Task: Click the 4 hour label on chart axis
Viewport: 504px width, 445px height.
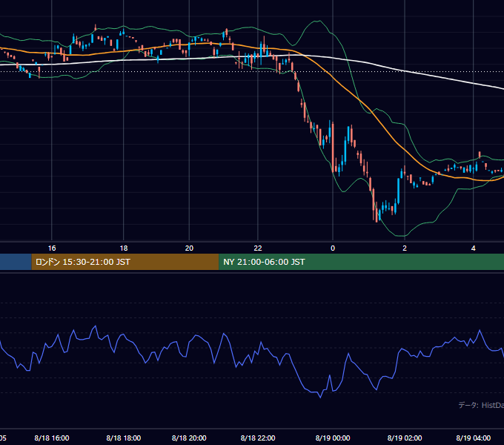Action: pyautogui.click(x=473, y=248)
